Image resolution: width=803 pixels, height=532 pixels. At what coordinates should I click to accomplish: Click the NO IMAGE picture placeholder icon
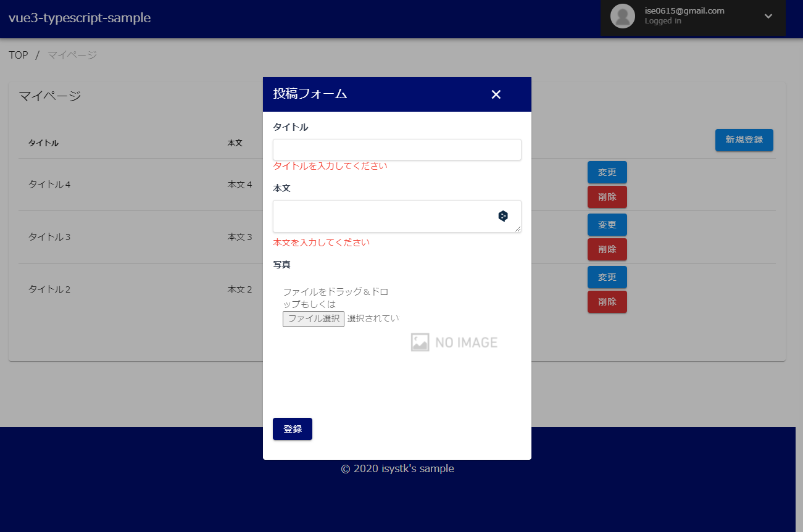click(x=420, y=342)
